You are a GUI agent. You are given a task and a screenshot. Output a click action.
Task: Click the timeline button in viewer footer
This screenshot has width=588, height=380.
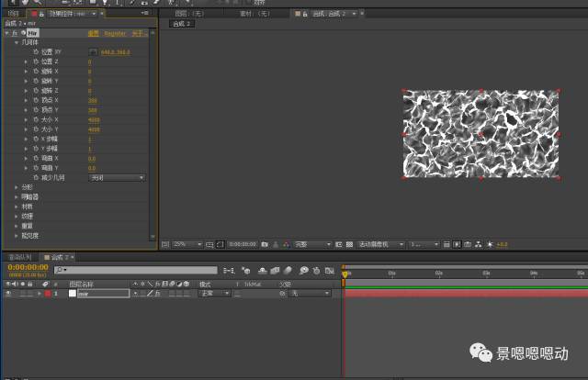point(468,244)
